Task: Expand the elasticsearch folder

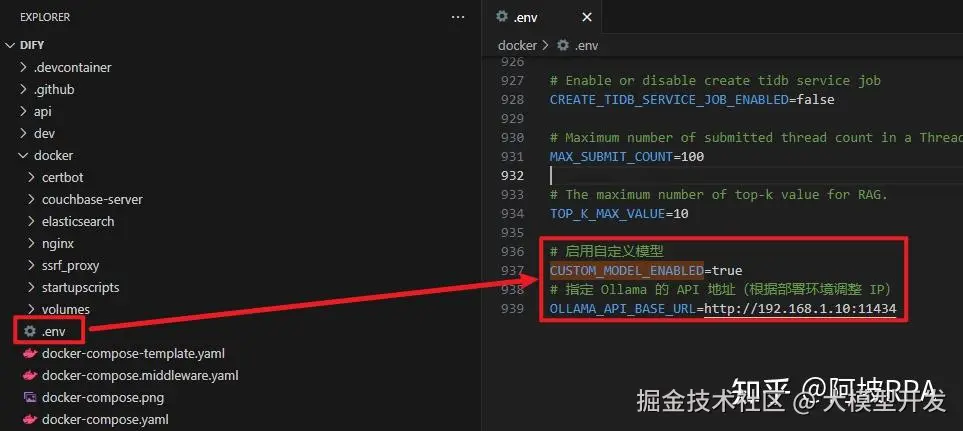Action: [x=31, y=222]
